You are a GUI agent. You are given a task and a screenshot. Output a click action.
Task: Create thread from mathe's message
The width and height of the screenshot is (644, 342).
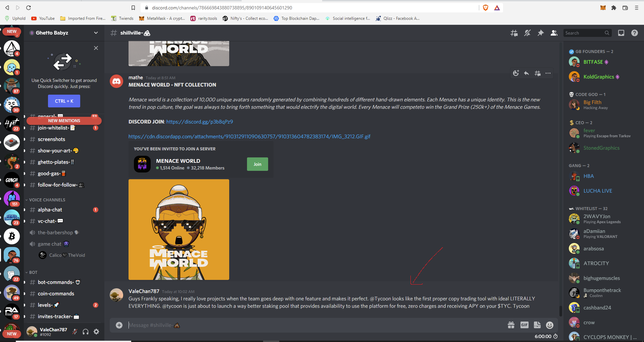point(537,73)
